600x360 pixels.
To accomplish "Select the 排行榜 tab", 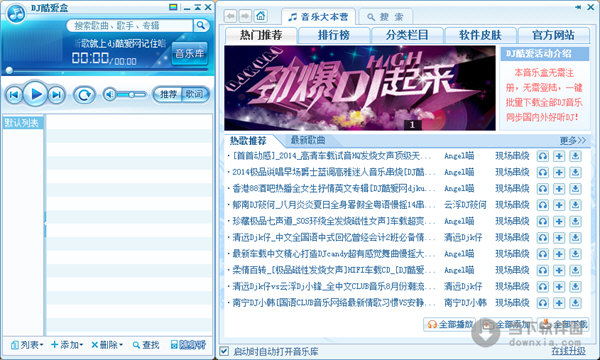I will click(334, 35).
